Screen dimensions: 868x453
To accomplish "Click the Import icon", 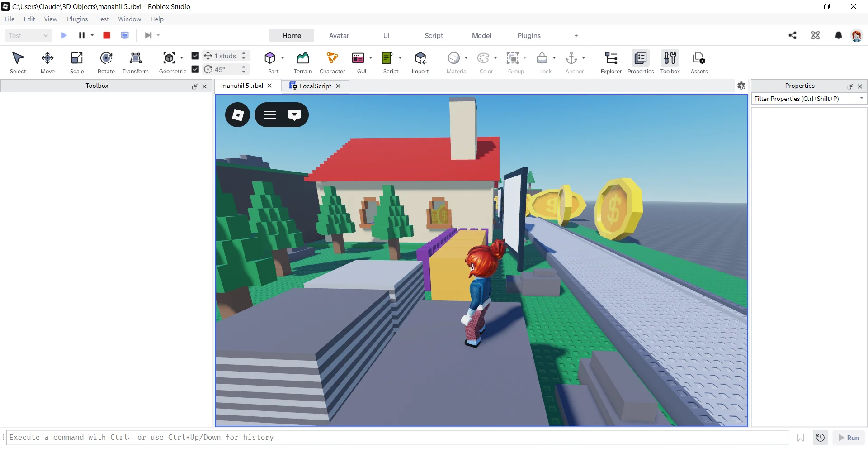I will (x=420, y=58).
